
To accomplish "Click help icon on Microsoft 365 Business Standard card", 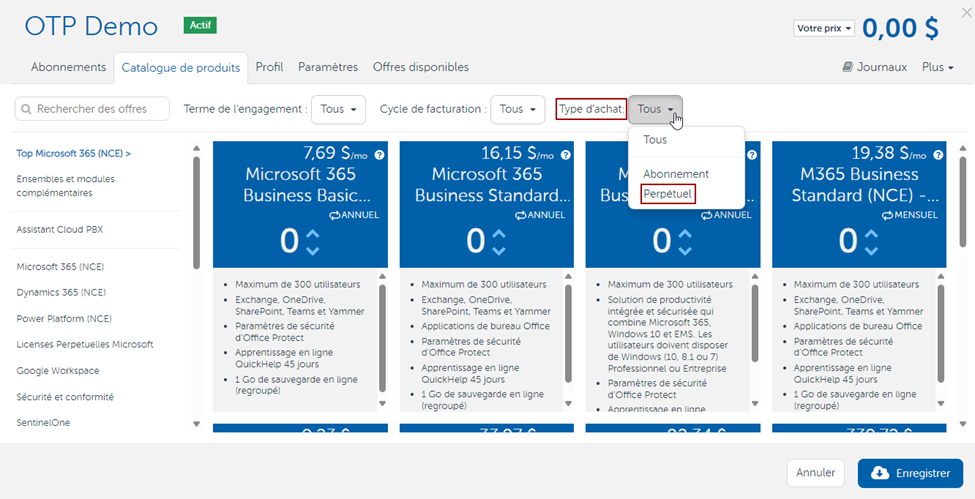I will point(566,155).
